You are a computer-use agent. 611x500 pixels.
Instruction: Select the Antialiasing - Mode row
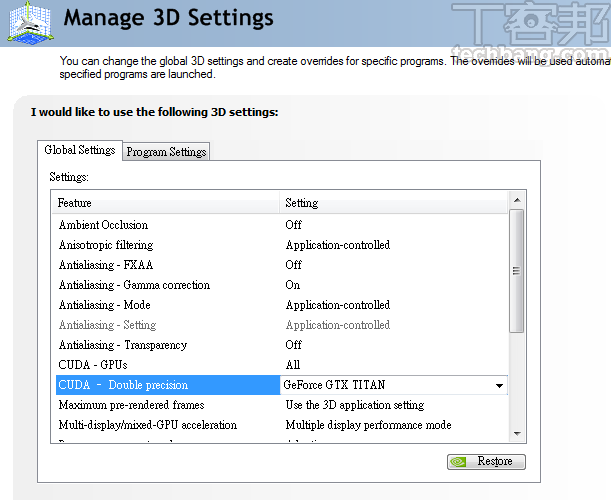(280, 305)
